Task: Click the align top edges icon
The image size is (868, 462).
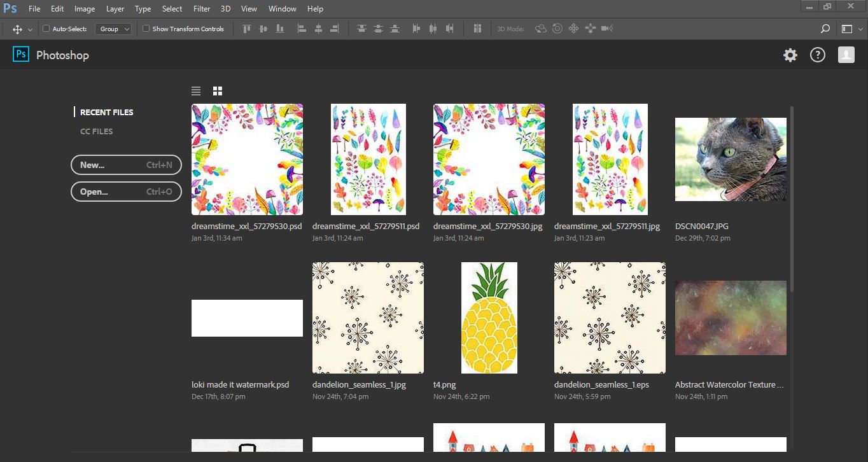Action: pos(246,29)
